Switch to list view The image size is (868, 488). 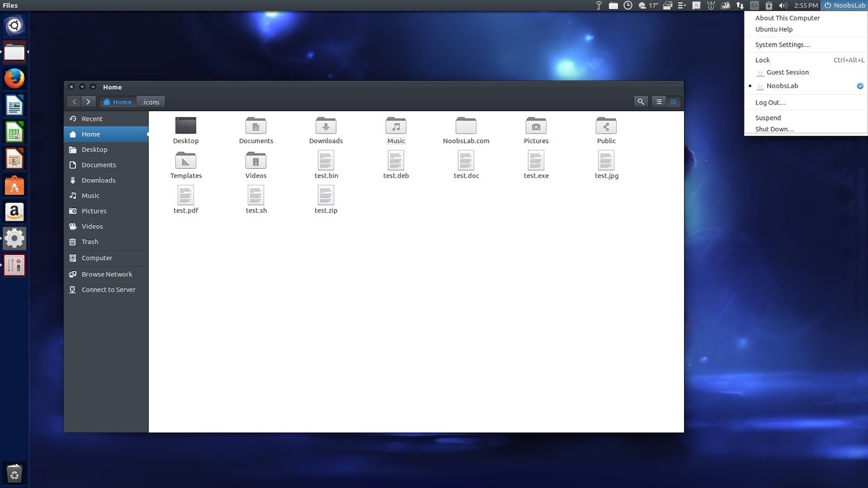659,101
